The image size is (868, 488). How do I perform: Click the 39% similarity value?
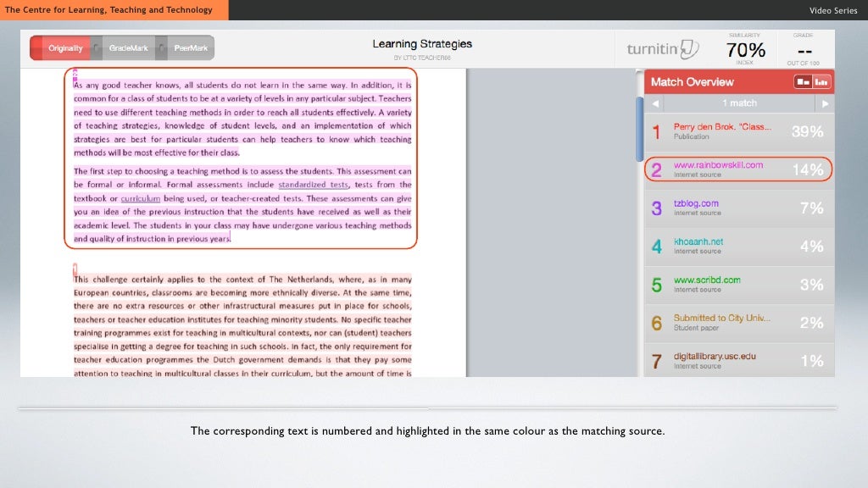point(807,131)
